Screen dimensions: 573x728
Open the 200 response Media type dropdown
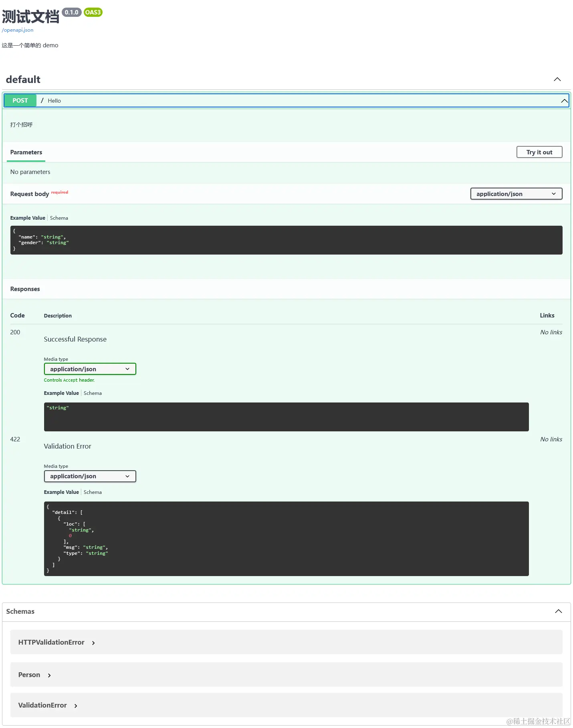coord(90,369)
